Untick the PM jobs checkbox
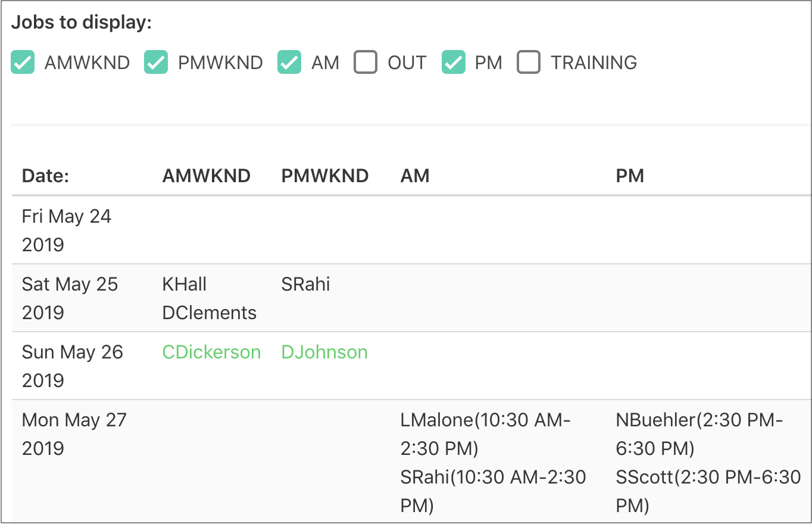812x524 pixels. [453, 63]
